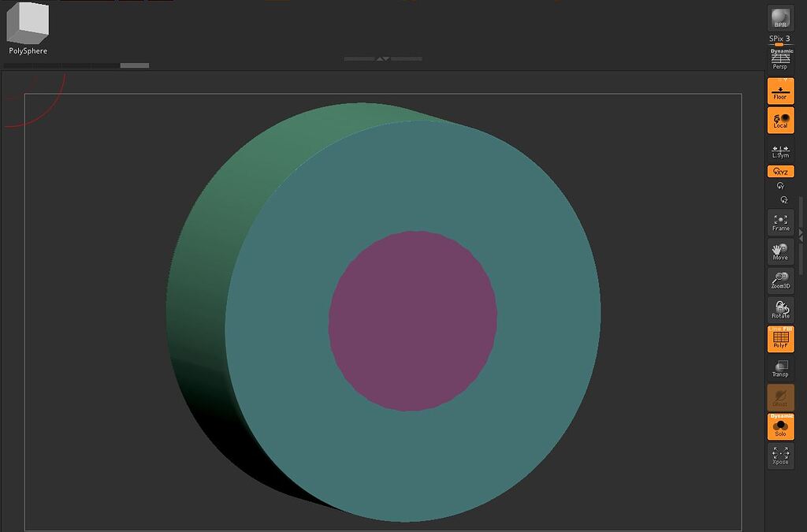Activate the Zoom3D tool
Screen dimensions: 807x532
click(x=780, y=279)
